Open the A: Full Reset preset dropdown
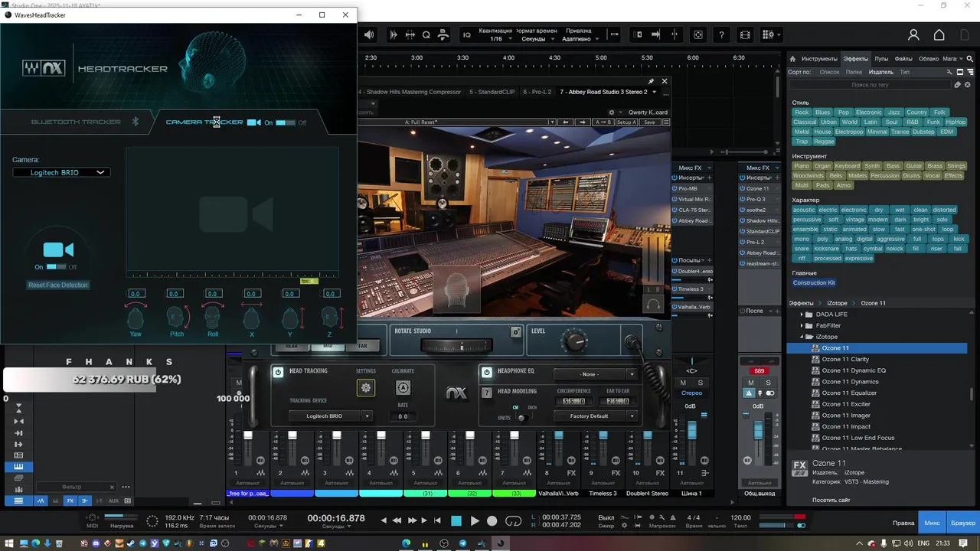 click(x=456, y=122)
